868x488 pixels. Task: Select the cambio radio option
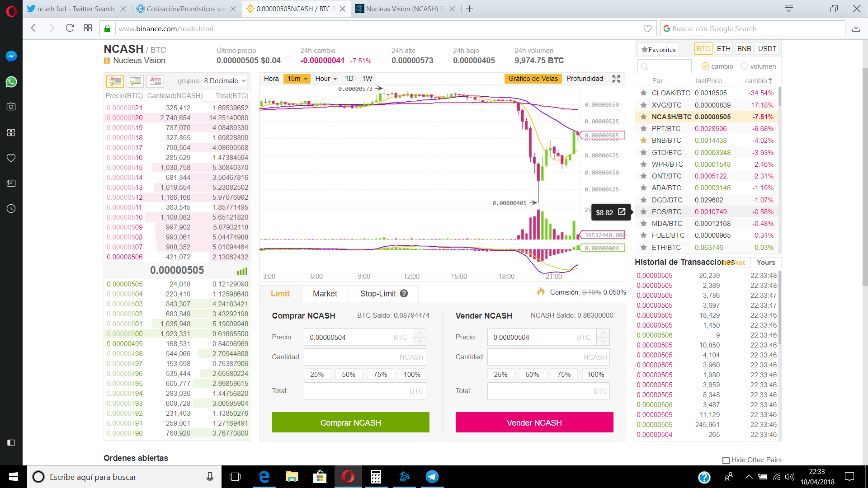coord(705,66)
